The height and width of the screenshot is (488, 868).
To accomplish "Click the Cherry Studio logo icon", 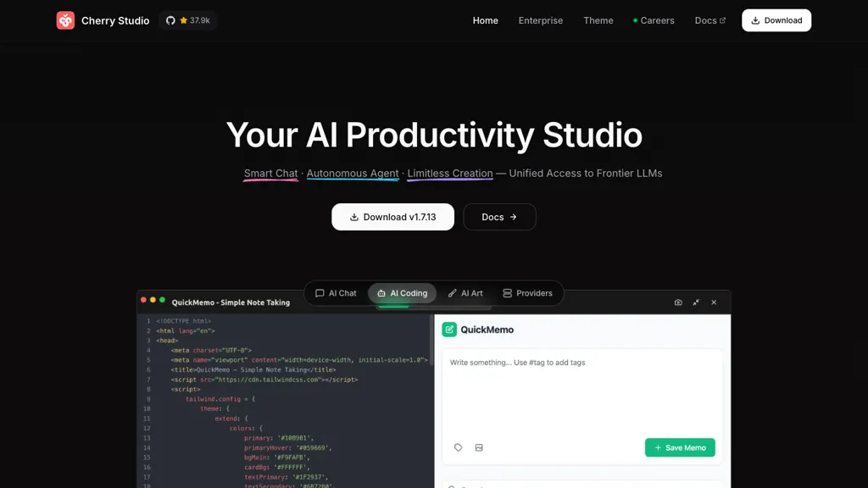I will click(65, 20).
